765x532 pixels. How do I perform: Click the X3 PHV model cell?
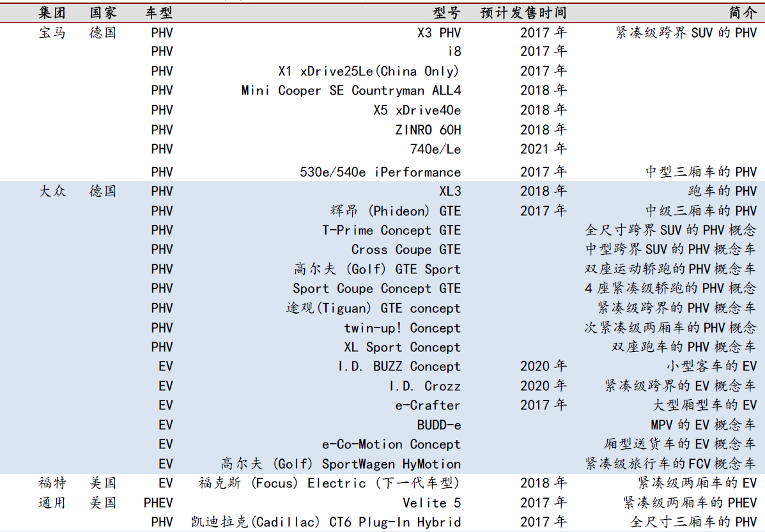click(438, 33)
